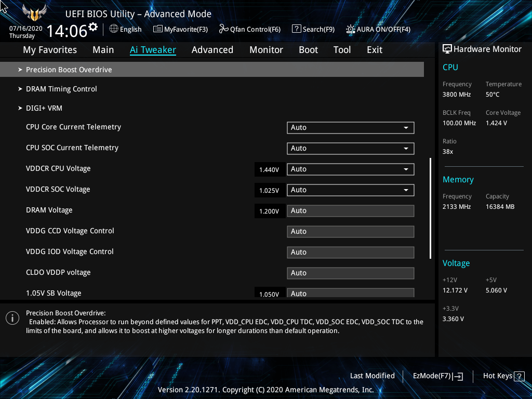Click memory frequency 2133 MHz
The height and width of the screenshot is (399, 532).
click(x=457, y=207)
